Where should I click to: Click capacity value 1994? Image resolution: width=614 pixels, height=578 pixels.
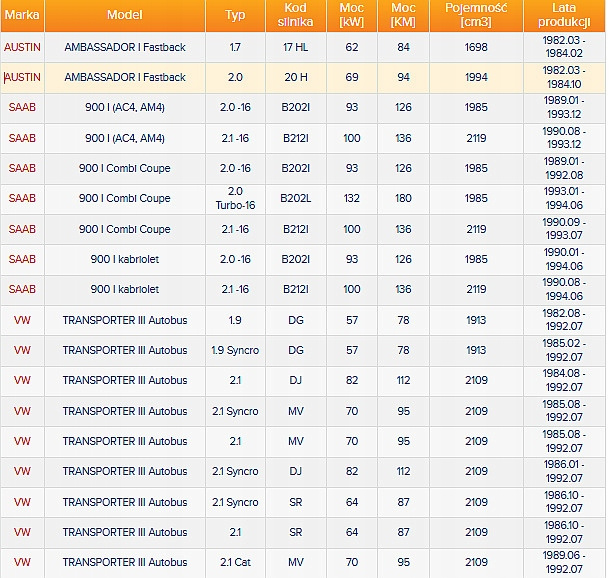(x=476, y=78)
